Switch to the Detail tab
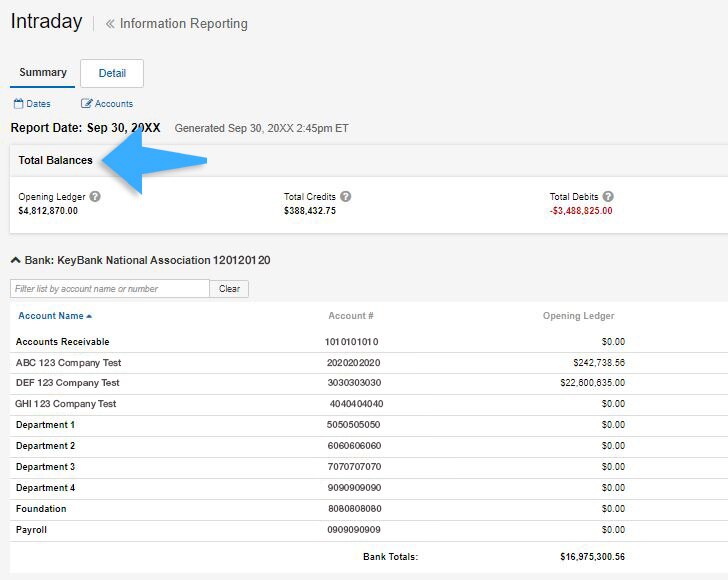 (x=112, y=73)
